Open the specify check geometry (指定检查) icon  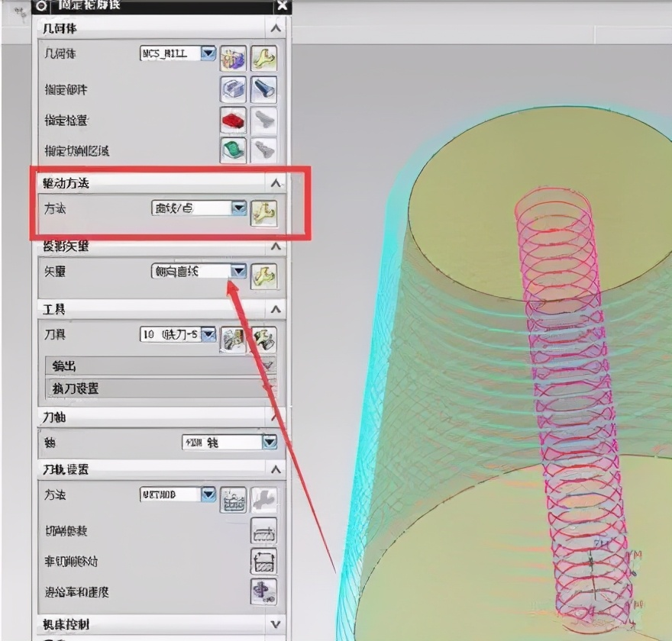[233, 121]
